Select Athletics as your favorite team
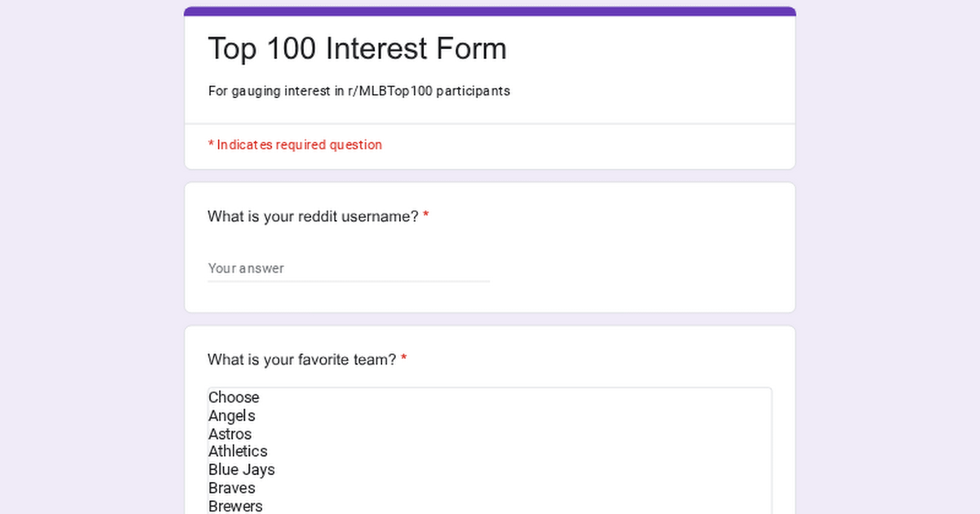 tap(238, 451)
